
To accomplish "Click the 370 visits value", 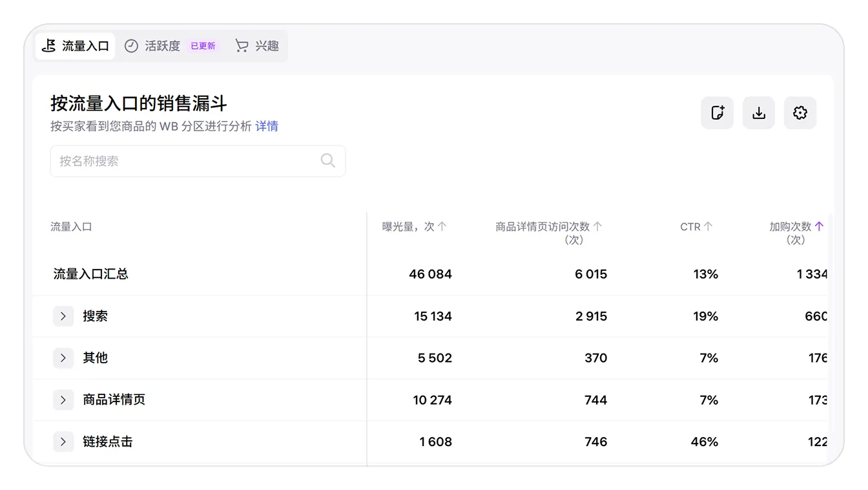I will tap(596, 358).
